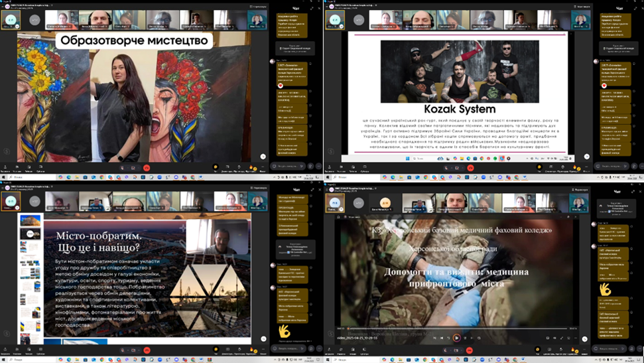Select headphones man tile in Образотворче мистецтво window
The image size is (644, 363).
[x=95, y=19]
